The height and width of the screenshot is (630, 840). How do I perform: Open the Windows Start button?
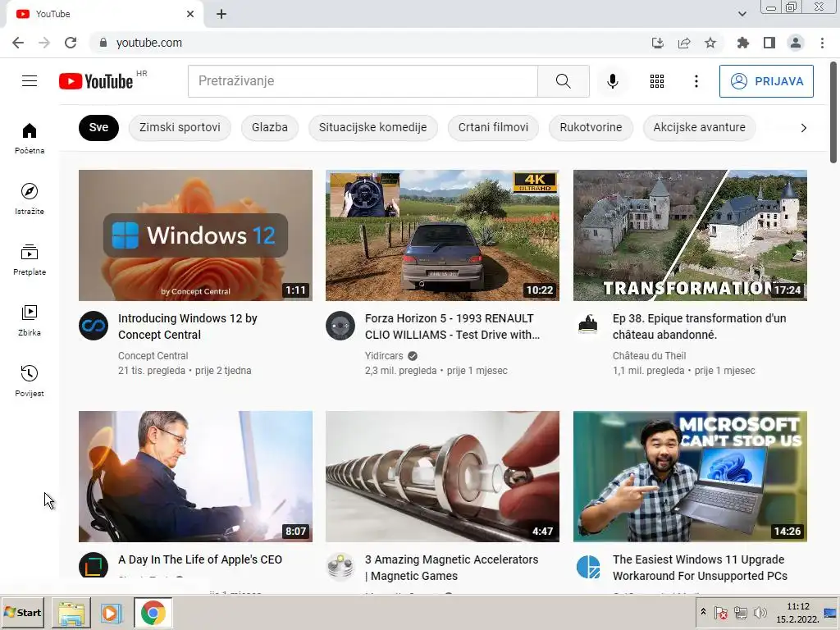[x=22, y=612]
